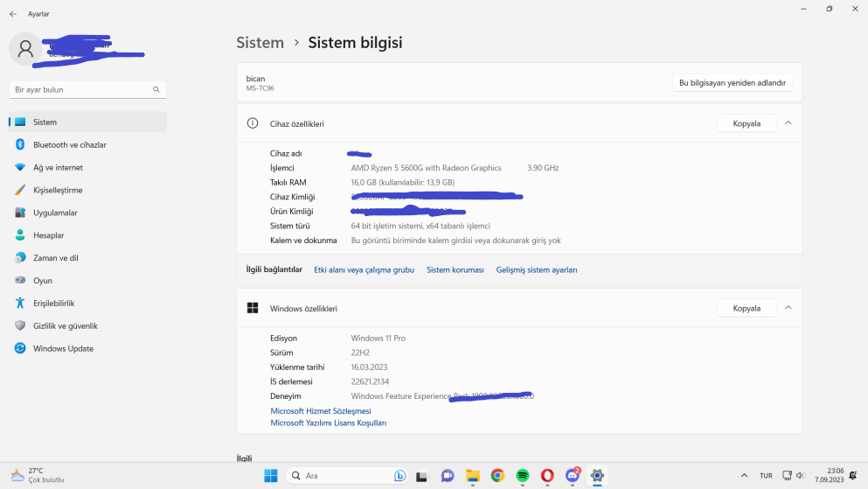868x489 pixels.
Task: Open Spotify from the taskbar
Action: (522, 476)
